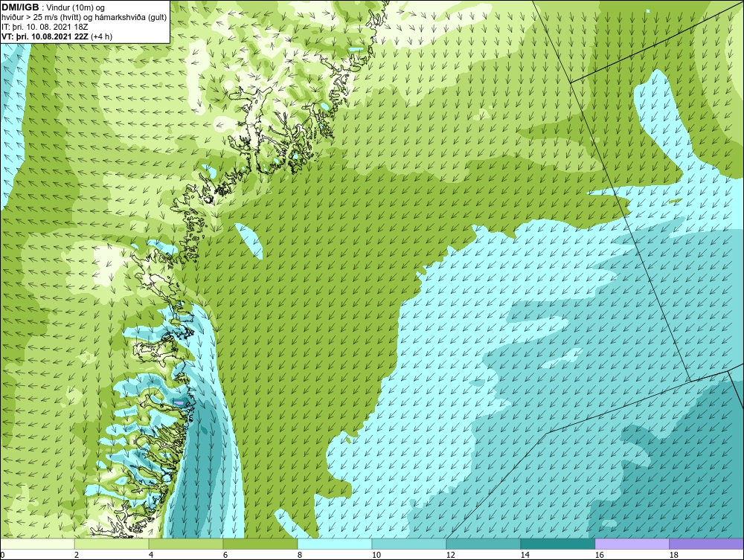Click the 'IT: þri. 10. 08. 2021 18Z' line
Screen dimensions: 744x560
tap(45, 27)
